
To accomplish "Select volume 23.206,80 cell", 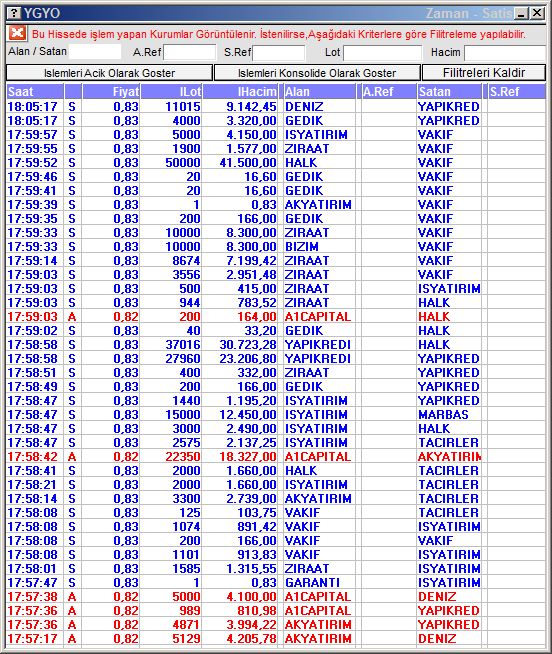I will pyautogui.click(x=248, y=359).
